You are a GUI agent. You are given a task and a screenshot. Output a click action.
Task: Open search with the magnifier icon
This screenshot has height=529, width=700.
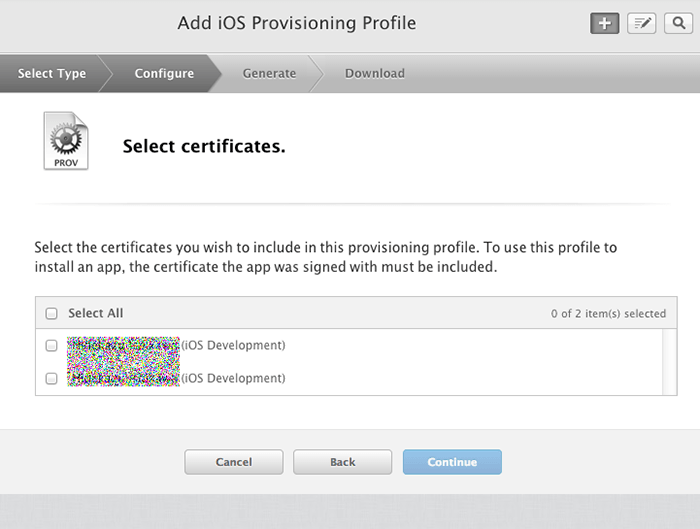coord(677,24)
